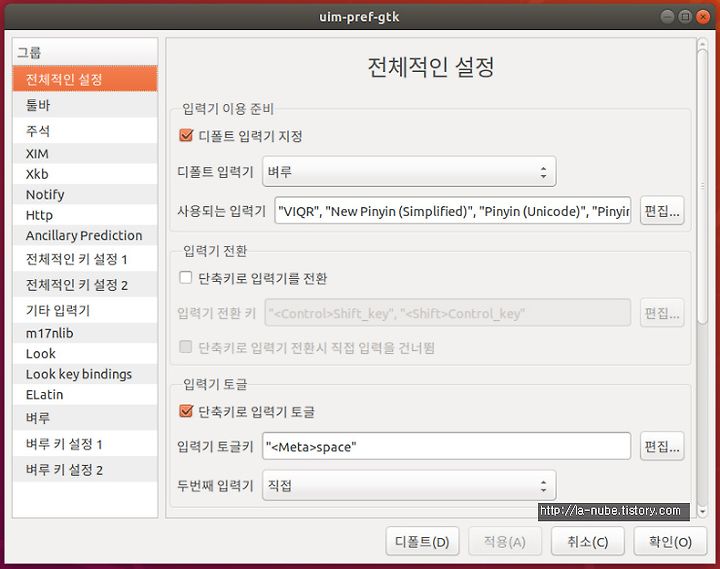Image resolution: width=720 pixels, height=569 pixels.
Task: Select the 전체적인 설정 group
Action: click(85, 79)
